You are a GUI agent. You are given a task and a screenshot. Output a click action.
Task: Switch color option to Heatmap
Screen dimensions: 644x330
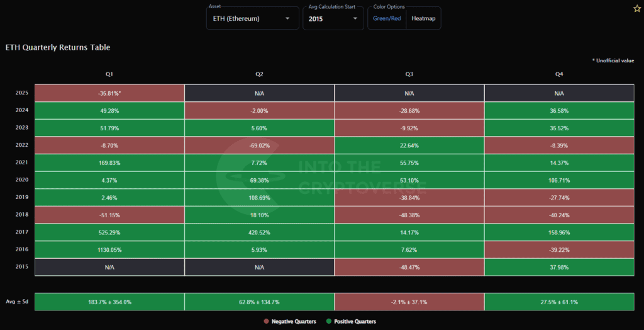coord(423,18)
